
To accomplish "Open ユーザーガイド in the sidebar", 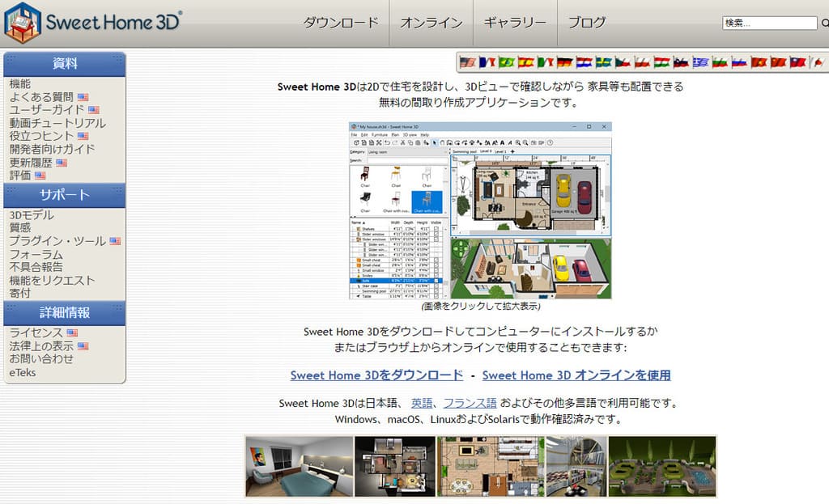I will [x=47, y=110].
